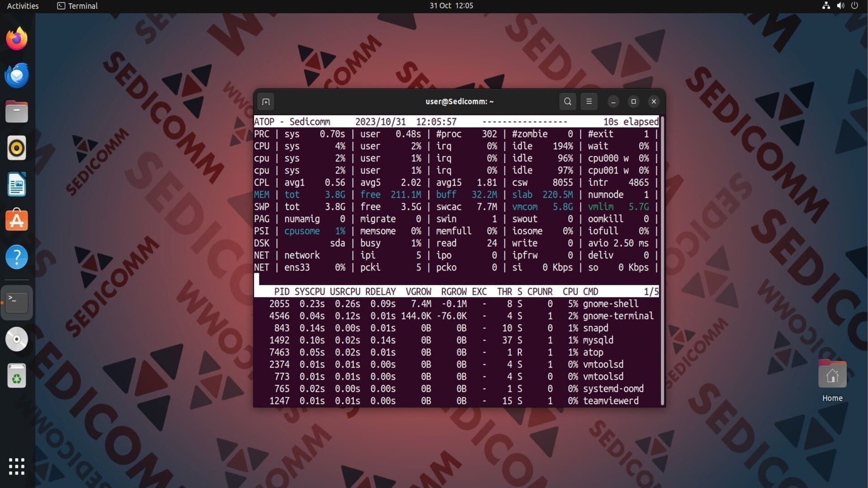Click PID 2374 in the process list
This screenshot has width=868, height=488.
pos(279,365)
